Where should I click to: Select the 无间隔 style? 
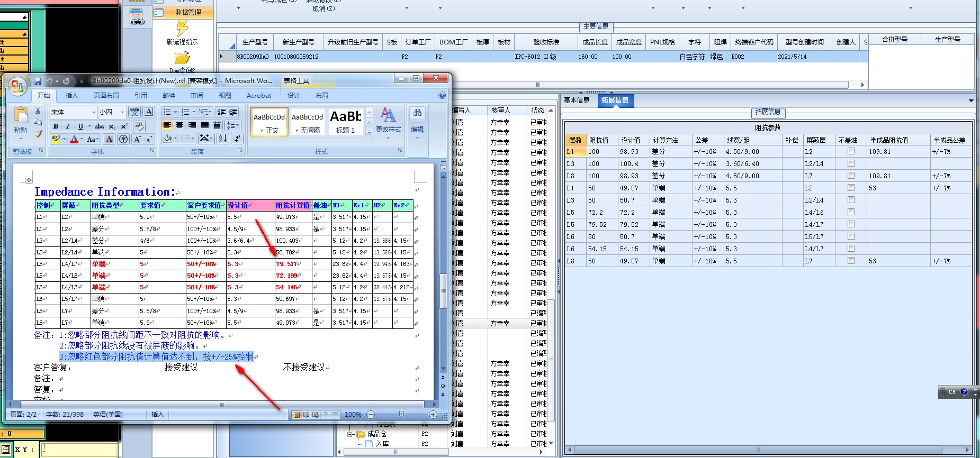click(x=307, y=123)
